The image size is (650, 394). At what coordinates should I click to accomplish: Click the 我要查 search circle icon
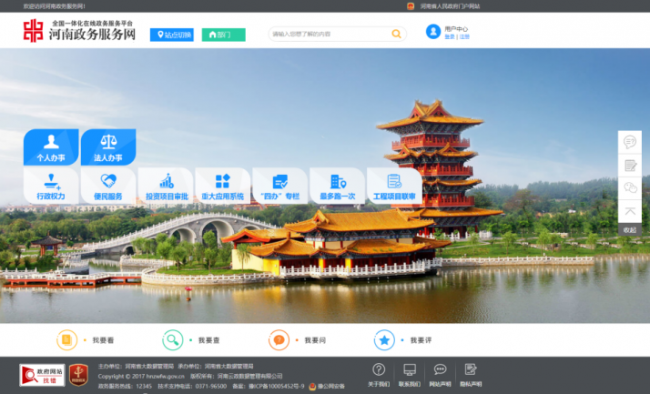point(172,340)
